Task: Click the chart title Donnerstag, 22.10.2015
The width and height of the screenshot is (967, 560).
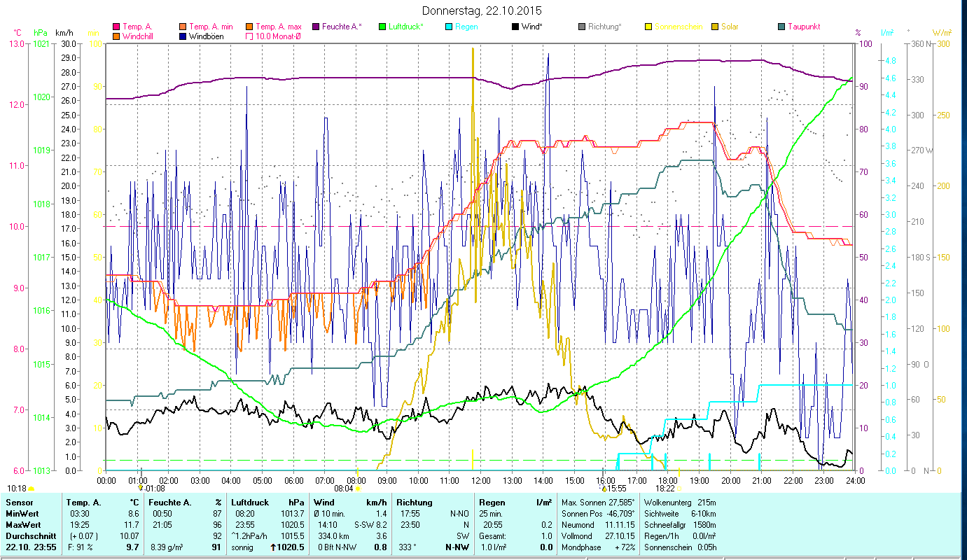Action: click(482, 11)
